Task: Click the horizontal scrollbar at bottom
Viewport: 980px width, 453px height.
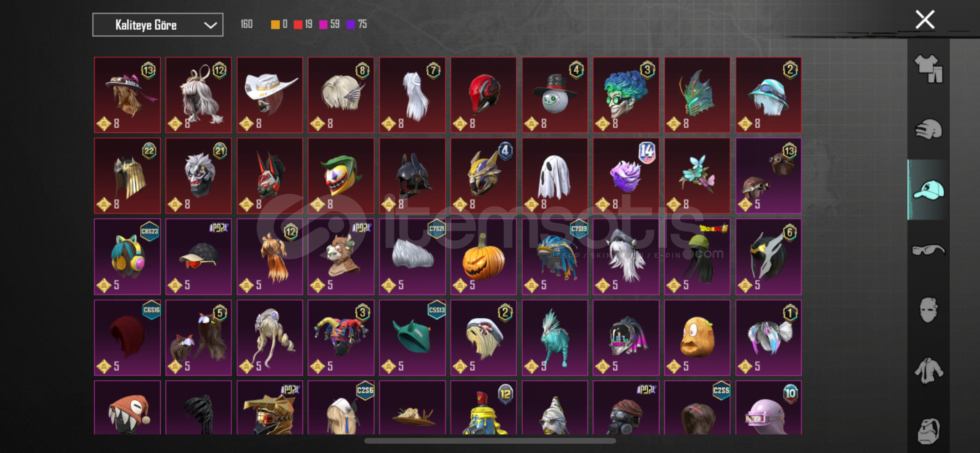Action: (x=490, y=441)
